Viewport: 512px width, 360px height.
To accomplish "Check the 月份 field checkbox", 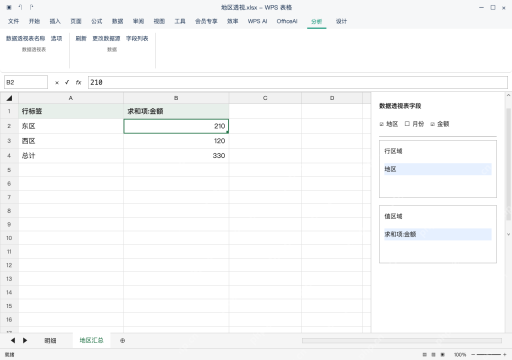I will click(407, 124).
